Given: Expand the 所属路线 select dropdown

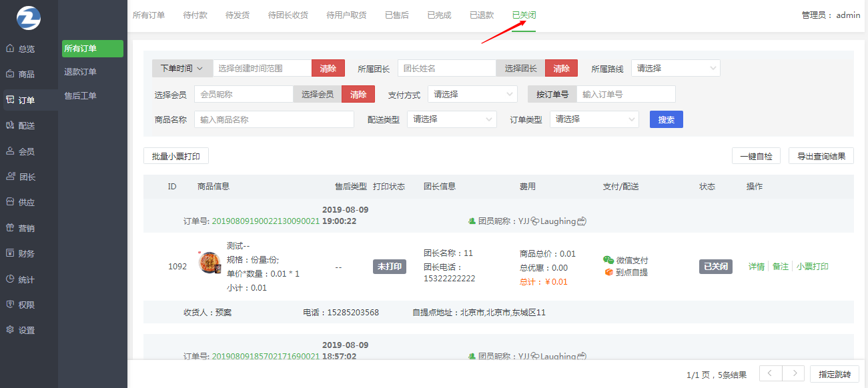Looking at the screenshot, I should tap(675, 69).
